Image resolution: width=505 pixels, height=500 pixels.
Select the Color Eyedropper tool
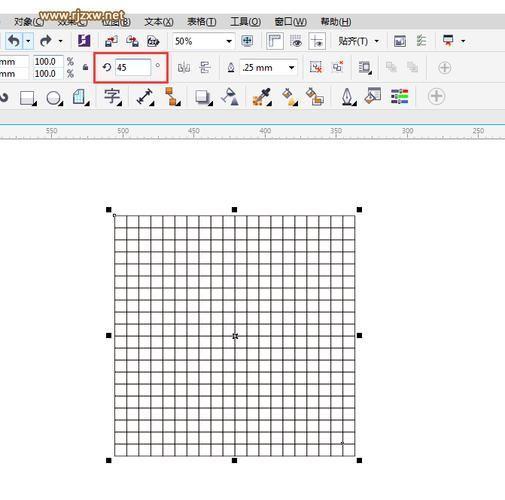262,97
